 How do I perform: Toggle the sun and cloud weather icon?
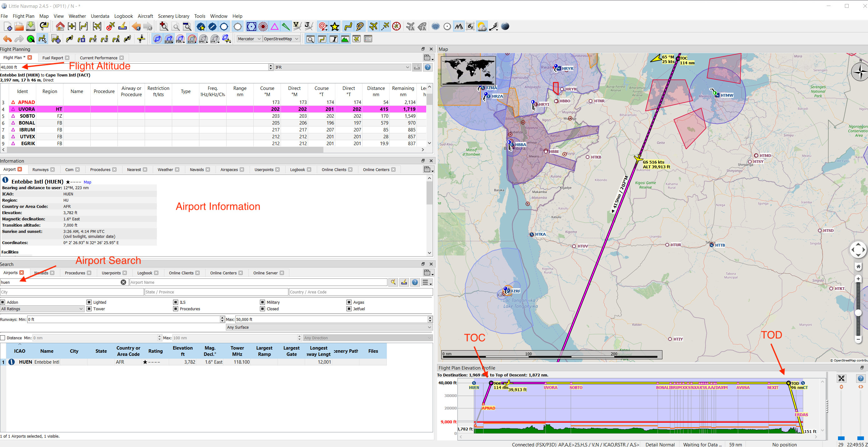(x=482, y=26)
